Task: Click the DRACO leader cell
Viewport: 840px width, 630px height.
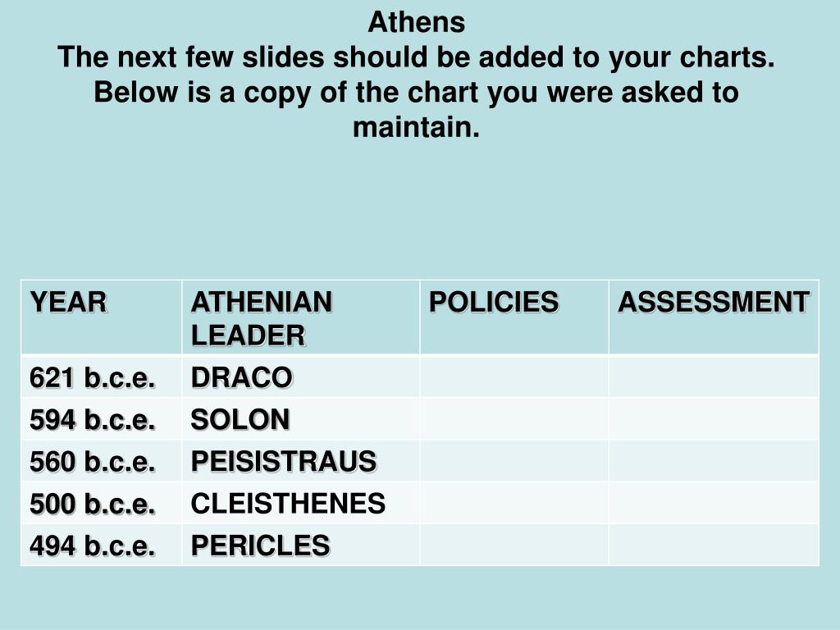Action: [300, 377]
